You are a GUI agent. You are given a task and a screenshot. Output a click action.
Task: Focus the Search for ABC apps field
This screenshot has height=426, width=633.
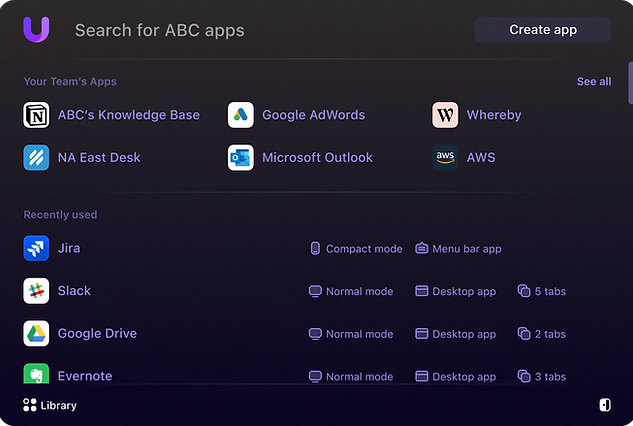point(159,30)
